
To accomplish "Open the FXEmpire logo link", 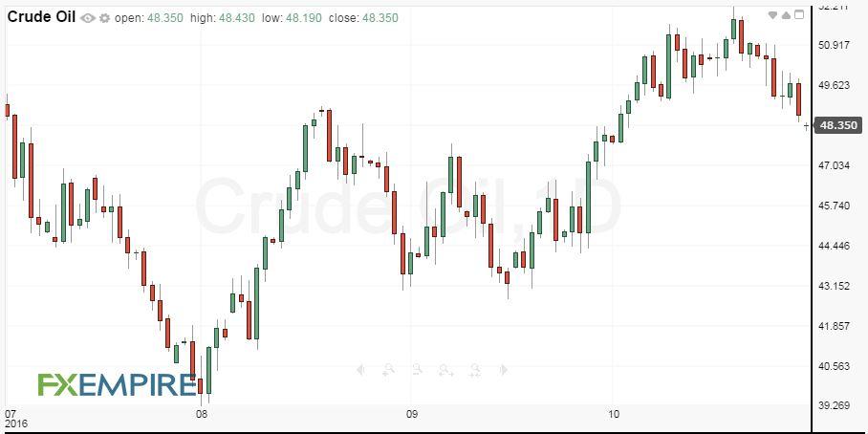I will tap(117, 384).
